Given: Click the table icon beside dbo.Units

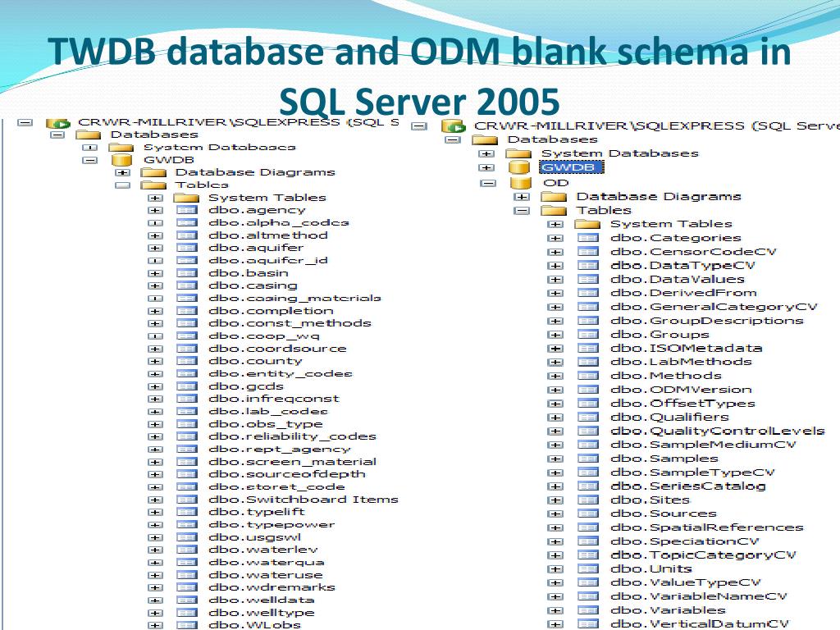Looking at the screenshot, I should pyautogui.click(x=587, y=569).
